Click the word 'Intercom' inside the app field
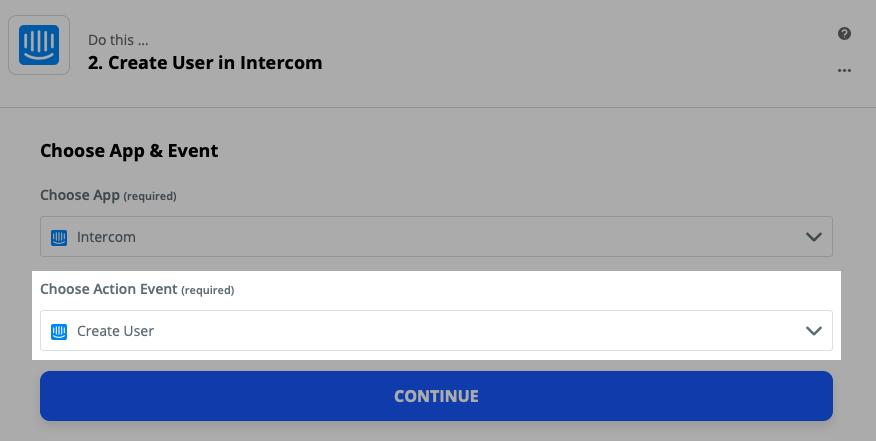The width and height of the screenshot is (876, 441). tap(106, 237)
